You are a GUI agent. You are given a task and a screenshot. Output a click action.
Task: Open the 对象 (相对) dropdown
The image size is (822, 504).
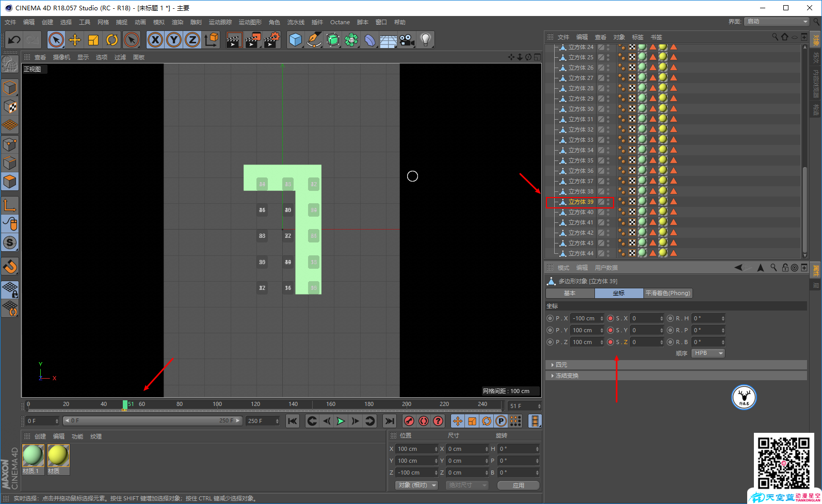click(x=417, y=485)
